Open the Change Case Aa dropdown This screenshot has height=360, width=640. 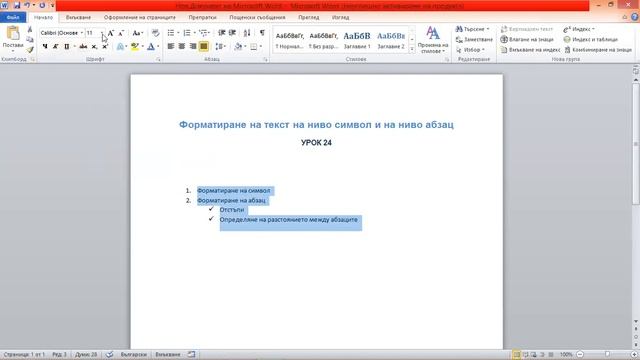[x=138, y=33]
